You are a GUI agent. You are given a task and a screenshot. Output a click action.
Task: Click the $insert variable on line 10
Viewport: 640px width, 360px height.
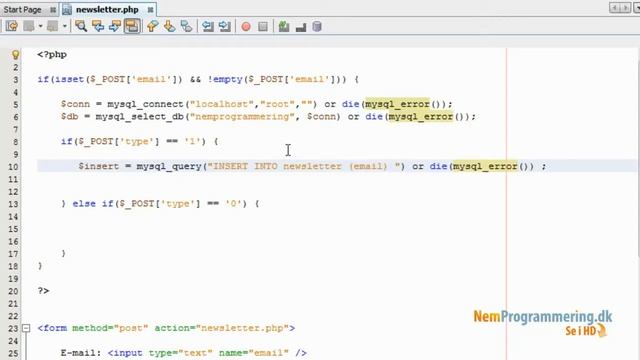point(98,167)
